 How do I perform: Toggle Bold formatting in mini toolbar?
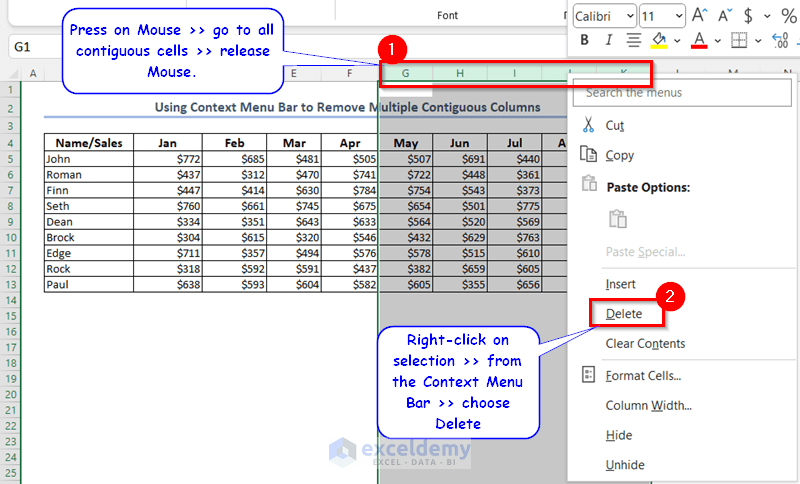pyautogui.click(x=585, y=40)
